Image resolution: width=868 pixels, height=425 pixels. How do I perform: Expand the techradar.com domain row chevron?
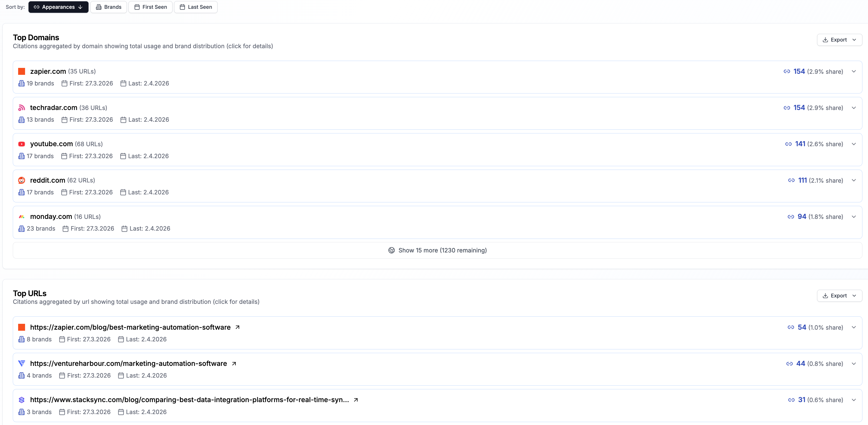pyautogui.click(x=854, y=108)
